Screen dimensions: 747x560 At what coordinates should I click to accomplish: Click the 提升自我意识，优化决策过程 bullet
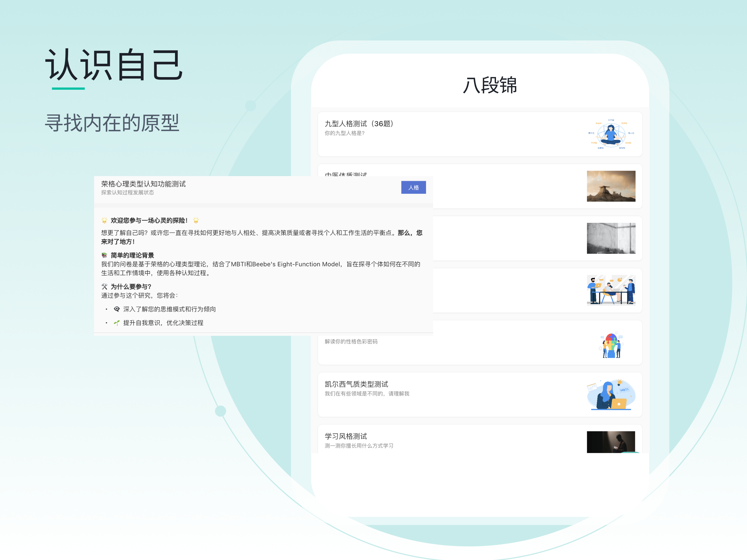[163, 323]
